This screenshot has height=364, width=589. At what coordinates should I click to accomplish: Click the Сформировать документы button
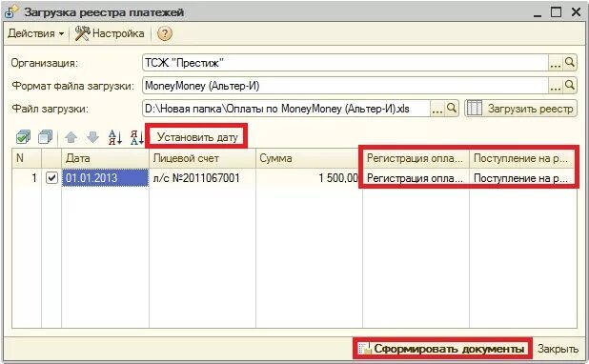coord(442,349)
